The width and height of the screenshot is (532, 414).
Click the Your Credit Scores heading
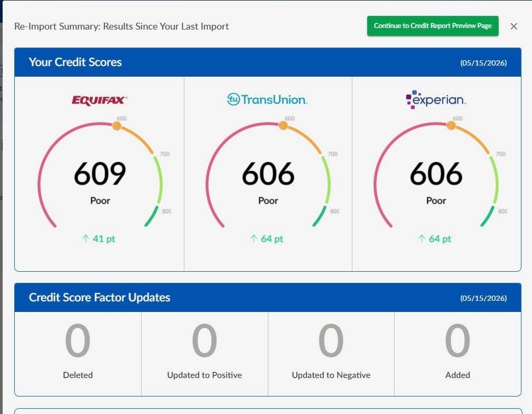76,62
